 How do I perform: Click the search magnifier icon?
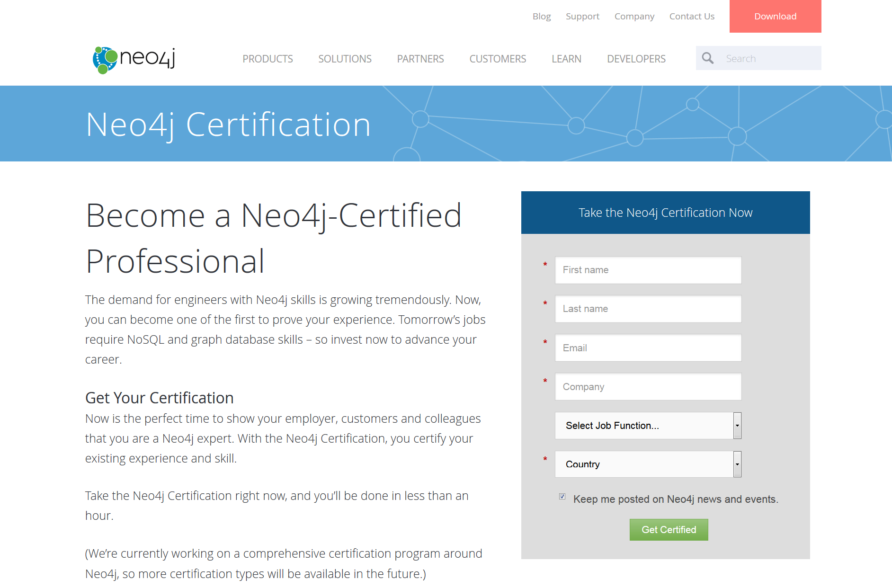pos(708,58)
